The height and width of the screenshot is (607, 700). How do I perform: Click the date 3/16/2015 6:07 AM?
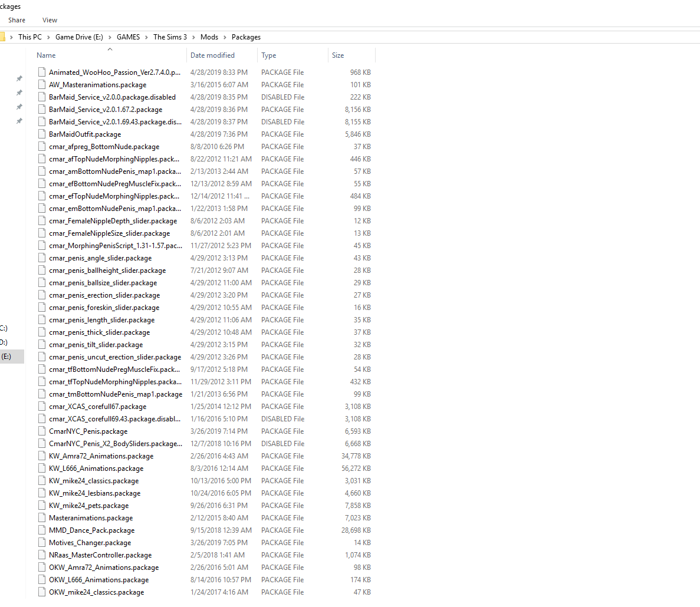219,84
